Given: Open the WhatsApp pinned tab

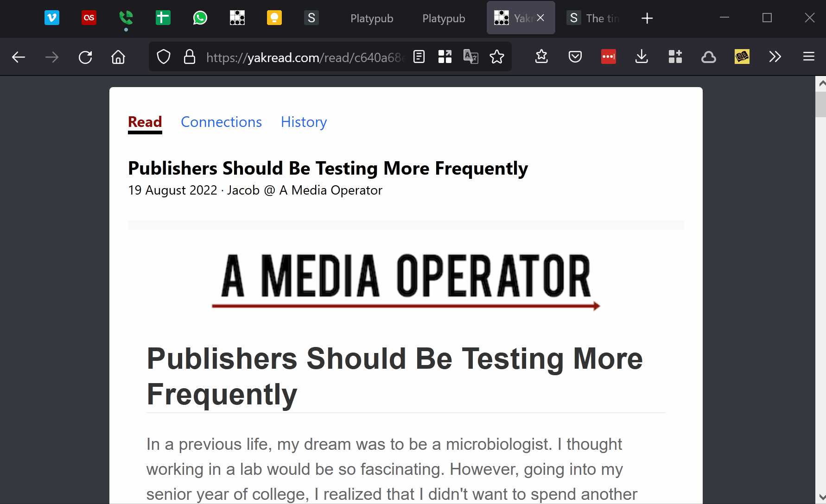Looking at the screenshot, I should click(x=200, y=18).
